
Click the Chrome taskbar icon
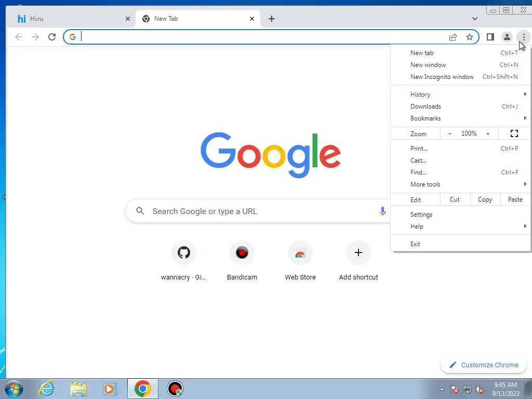[x=142, y=389]
